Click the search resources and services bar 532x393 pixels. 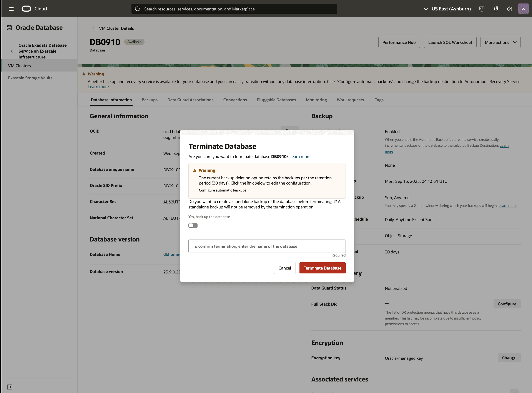tap(234, 9)
